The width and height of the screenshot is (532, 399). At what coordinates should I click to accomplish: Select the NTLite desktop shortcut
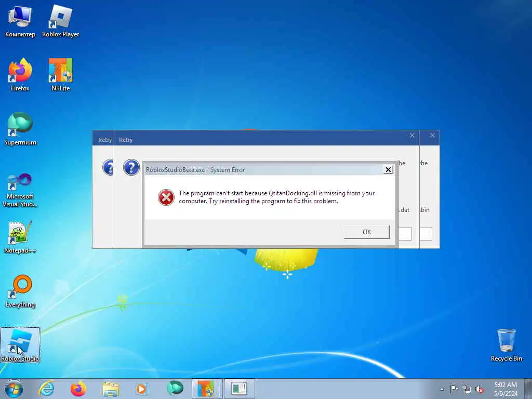60,75
